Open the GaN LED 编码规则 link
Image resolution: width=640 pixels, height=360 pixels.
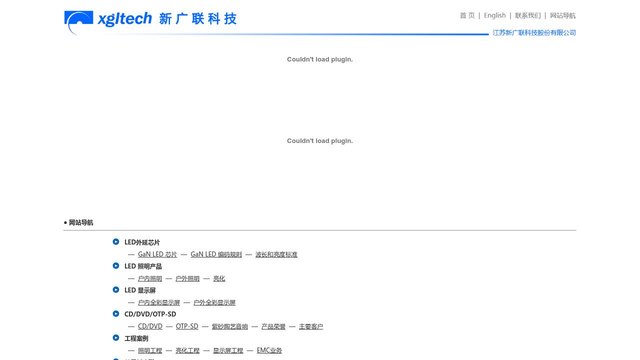coord(216,254)
